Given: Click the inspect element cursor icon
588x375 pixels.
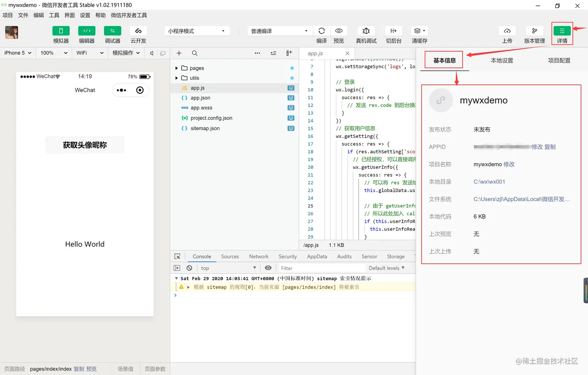Looking at the screenshot, I should [177, 256].
